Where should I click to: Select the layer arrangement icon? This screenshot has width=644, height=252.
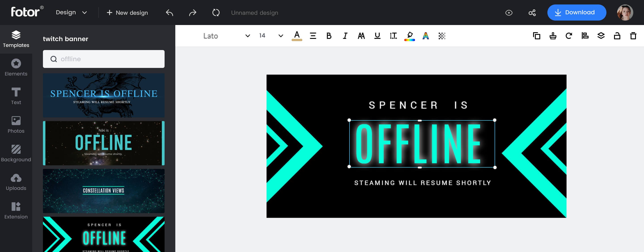coord(600,36)
